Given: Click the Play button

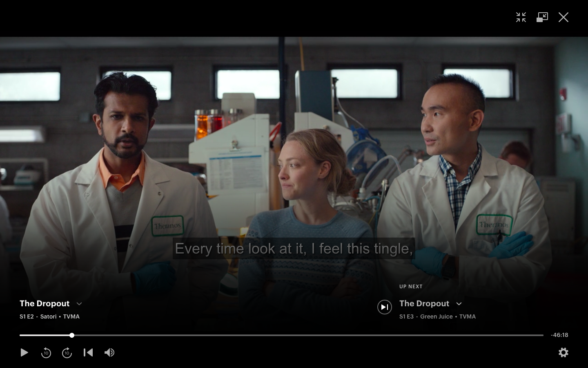Looking at the screenshot, I should pos(24,352).
